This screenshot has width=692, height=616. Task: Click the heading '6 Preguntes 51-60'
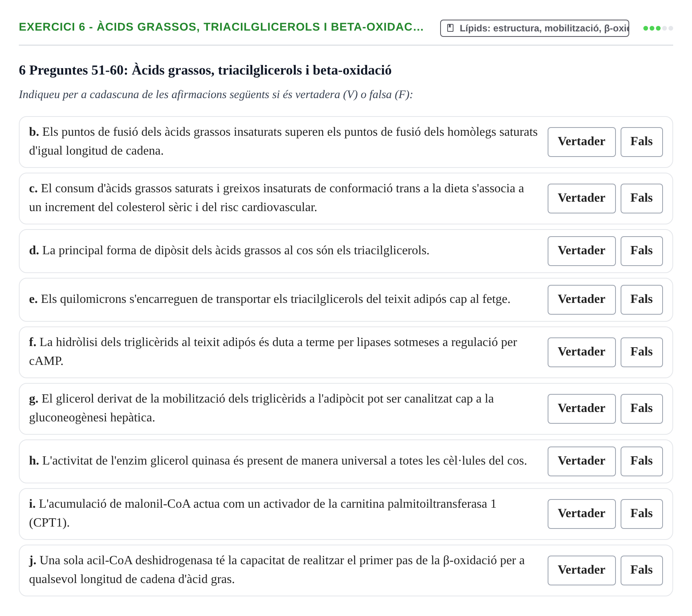[x=205, y=70]
